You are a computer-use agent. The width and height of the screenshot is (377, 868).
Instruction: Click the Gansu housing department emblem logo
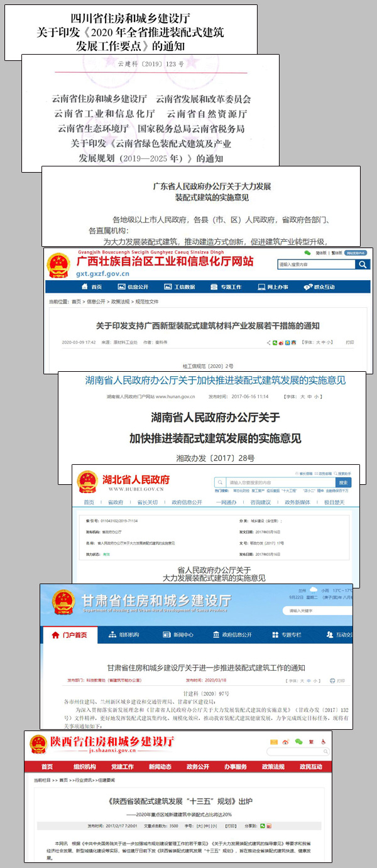pos(63,602)
